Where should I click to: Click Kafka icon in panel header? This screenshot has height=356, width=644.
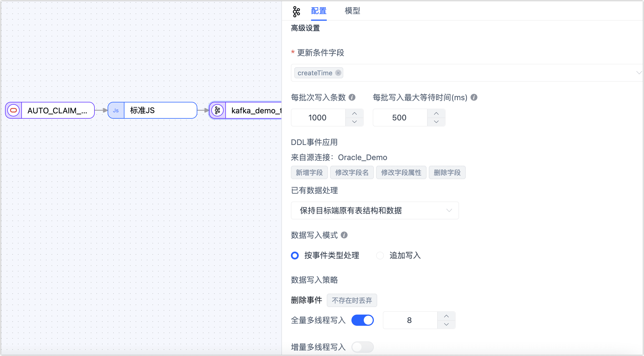(296, 11)
